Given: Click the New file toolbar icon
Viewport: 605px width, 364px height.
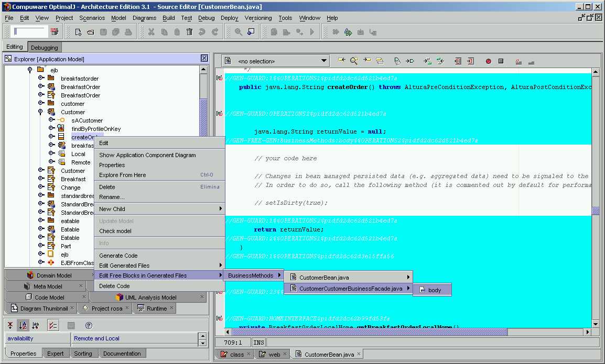Looking at the screenshot, I should pos(78,32).
